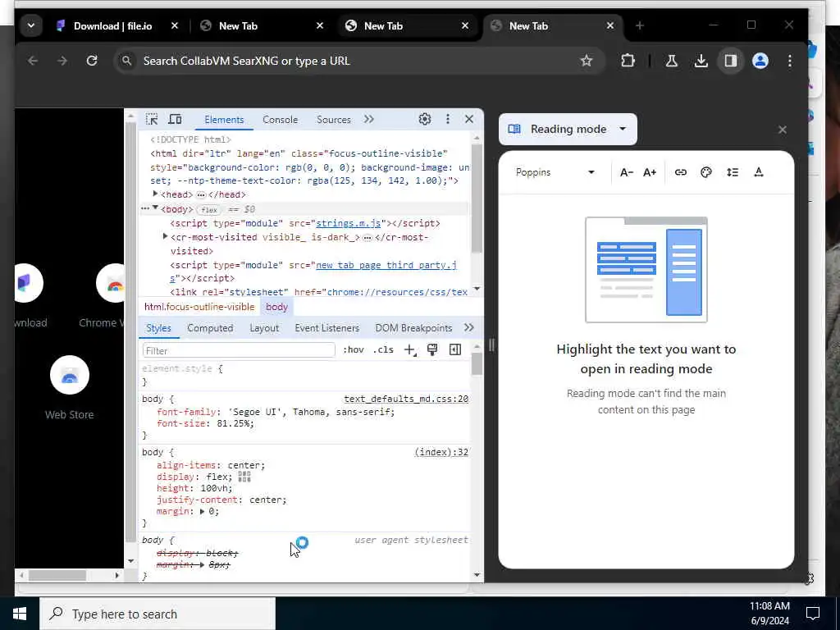Open the Layout subtab
Screen dimensions: 840x630
pos(264,328)
